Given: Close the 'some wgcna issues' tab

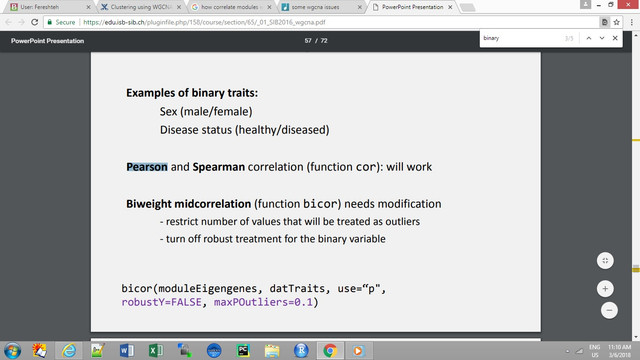Looking at the screenshot, I should [x=360, y=7].
